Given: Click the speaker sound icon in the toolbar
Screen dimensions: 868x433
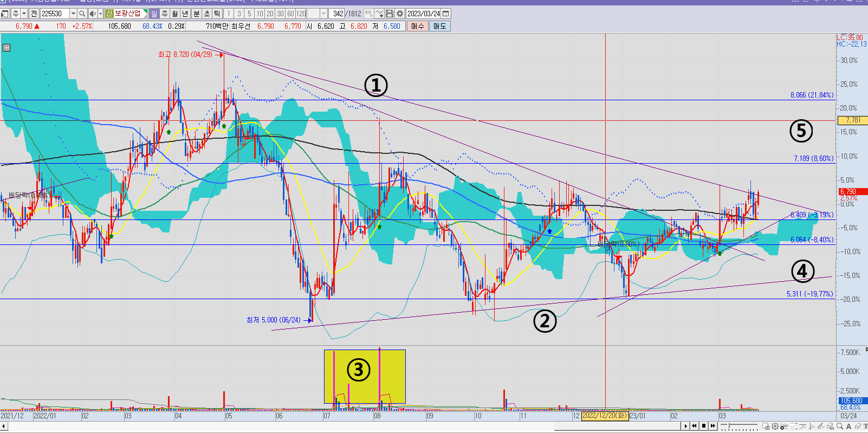Looking at the screenshot, I should (x=93, y=14).
